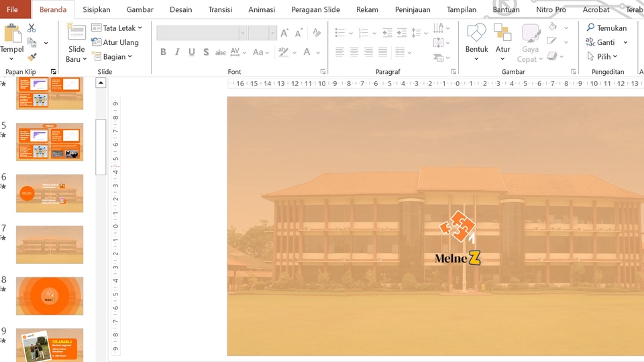The image size is (644, 362).
Task: Click the Copy icon
Action: (x=32, y=42)
